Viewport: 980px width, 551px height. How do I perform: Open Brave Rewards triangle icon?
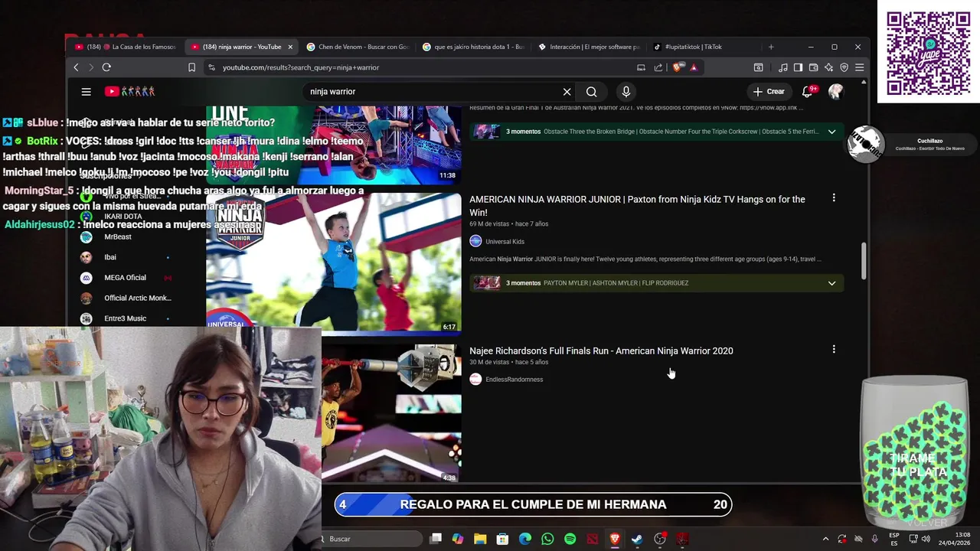click(694, 67)
